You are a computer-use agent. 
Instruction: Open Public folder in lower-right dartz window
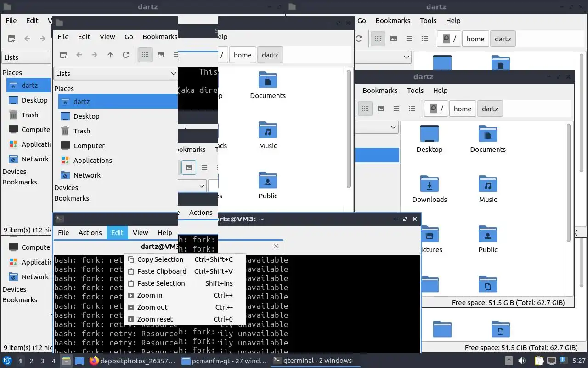(488, 239)
